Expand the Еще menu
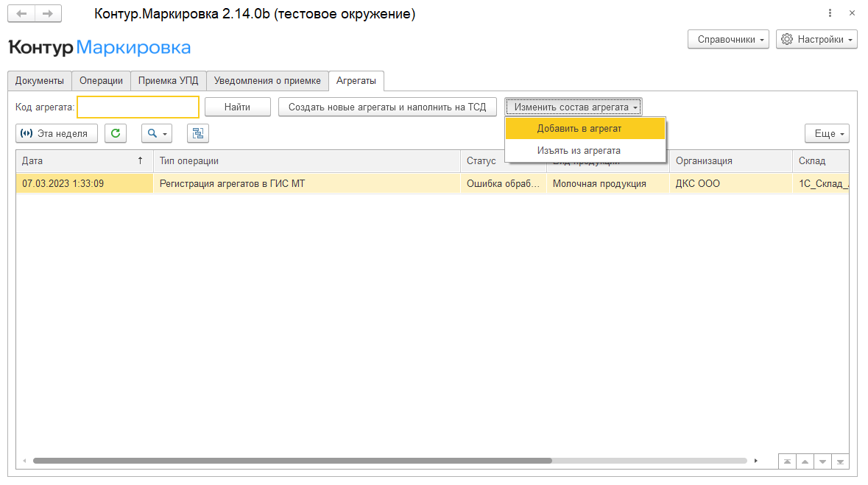Image resolution: width=868 pixels, height=485 pixels. click(827, 133)
